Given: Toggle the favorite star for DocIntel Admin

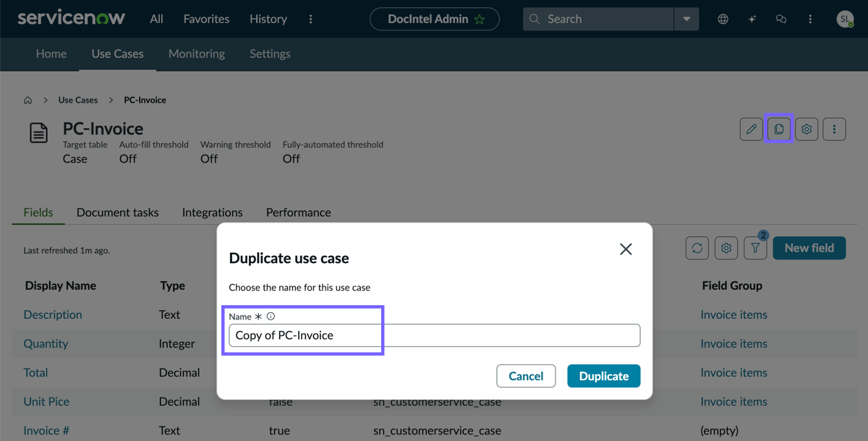Looking at the screenshot, I should (x=480, y=20).
